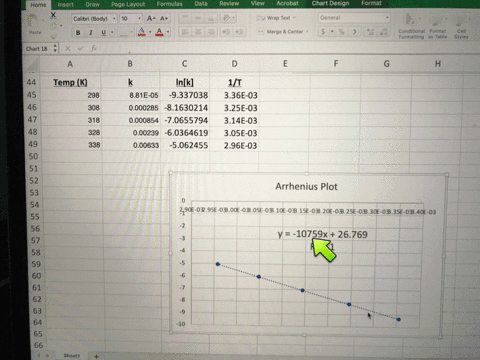Open the Chart Design tab

click(330, 4)
